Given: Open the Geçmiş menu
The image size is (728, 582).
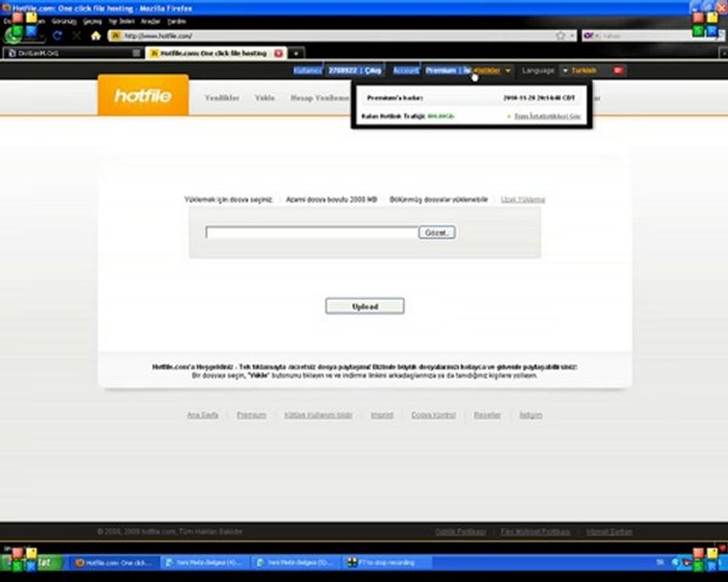Looking at the screenshot, I should coord(92,21).
